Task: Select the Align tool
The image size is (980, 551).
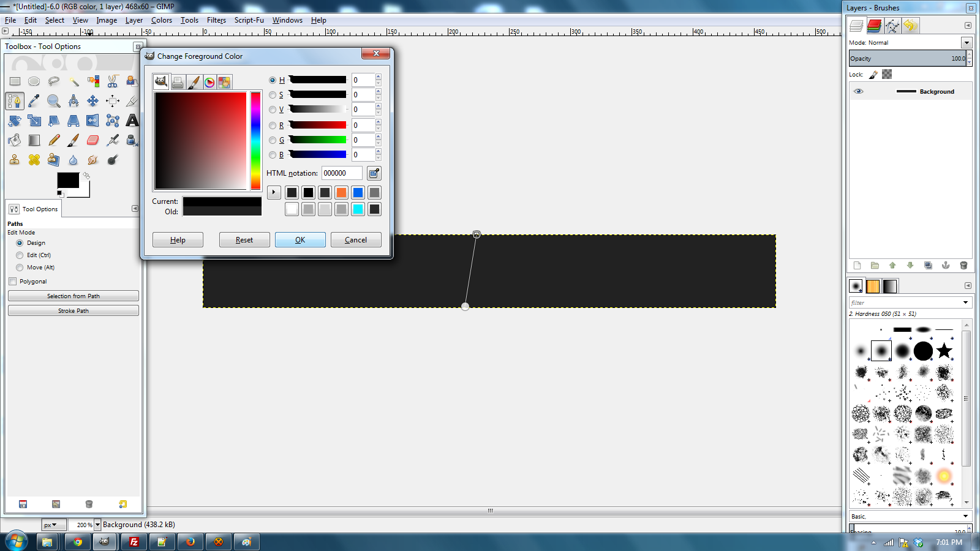Action: [x=113, y=101]
